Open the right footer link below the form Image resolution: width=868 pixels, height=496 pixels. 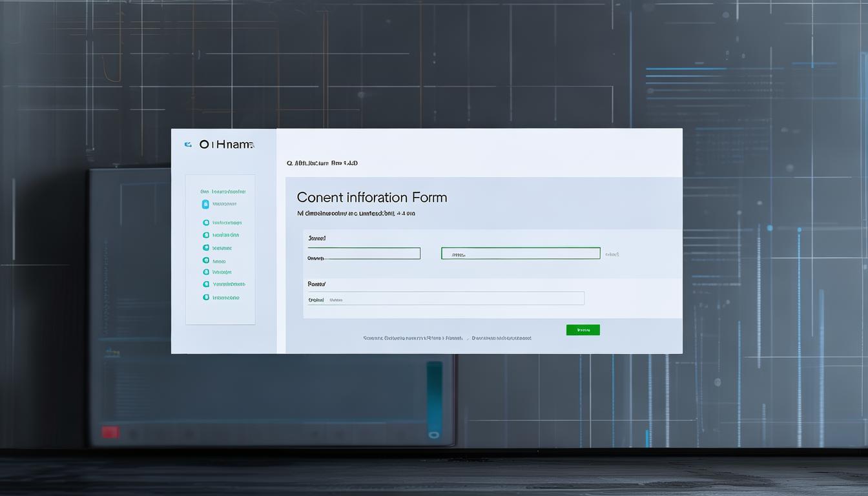[502, 338]
